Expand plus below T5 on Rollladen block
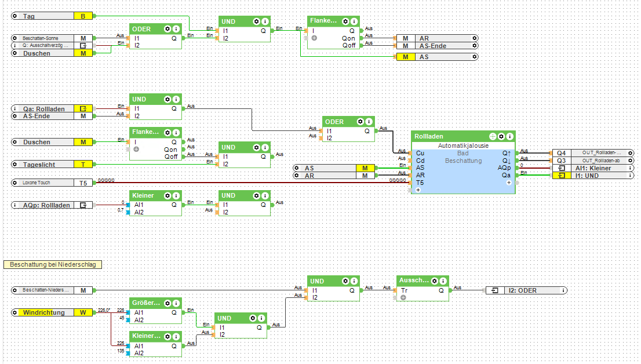The image size is (641, 364). click(x=418, y=190)
